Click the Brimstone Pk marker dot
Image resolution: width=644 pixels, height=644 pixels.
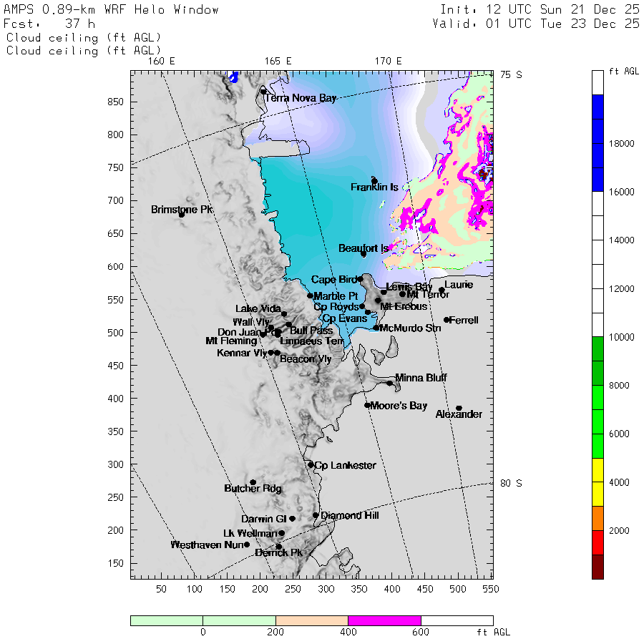pyautogui.click(x=182, y=215)
